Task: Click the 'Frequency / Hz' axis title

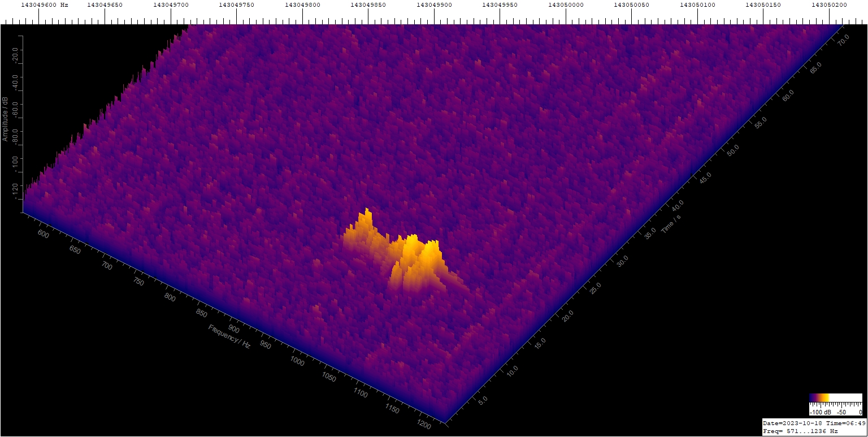Action: (x=229, y=337)
